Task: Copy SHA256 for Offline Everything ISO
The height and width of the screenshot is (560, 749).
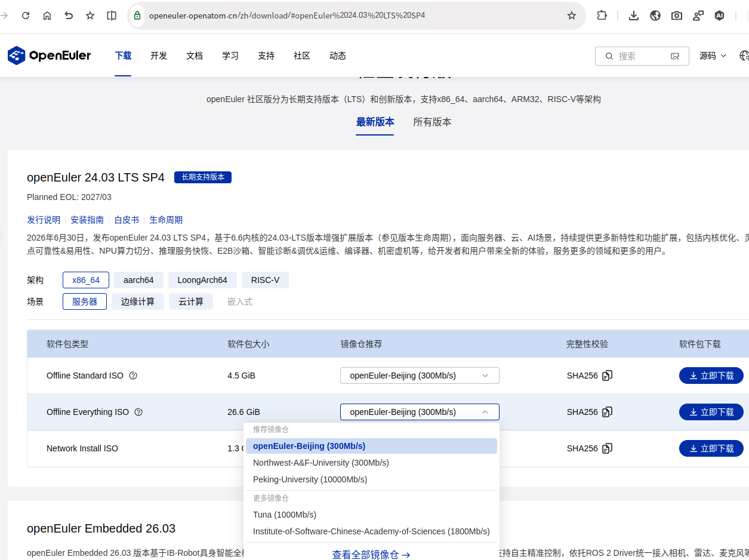Action: point(608,412)
